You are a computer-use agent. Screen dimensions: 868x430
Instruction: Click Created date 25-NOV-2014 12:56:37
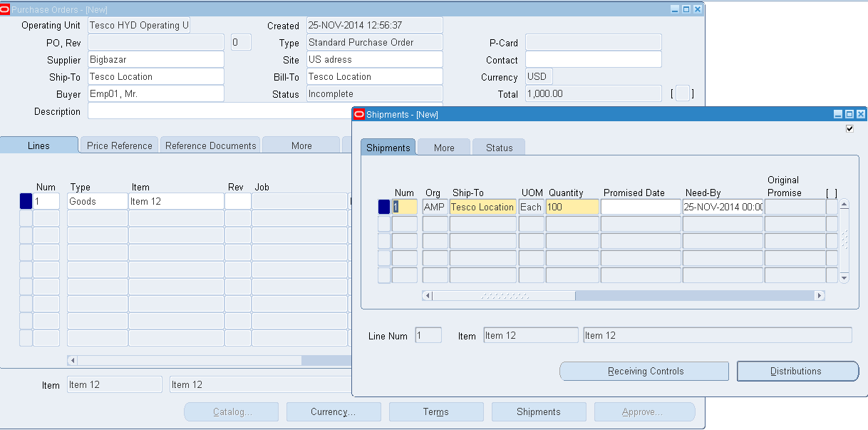click(x=375, y=25)
